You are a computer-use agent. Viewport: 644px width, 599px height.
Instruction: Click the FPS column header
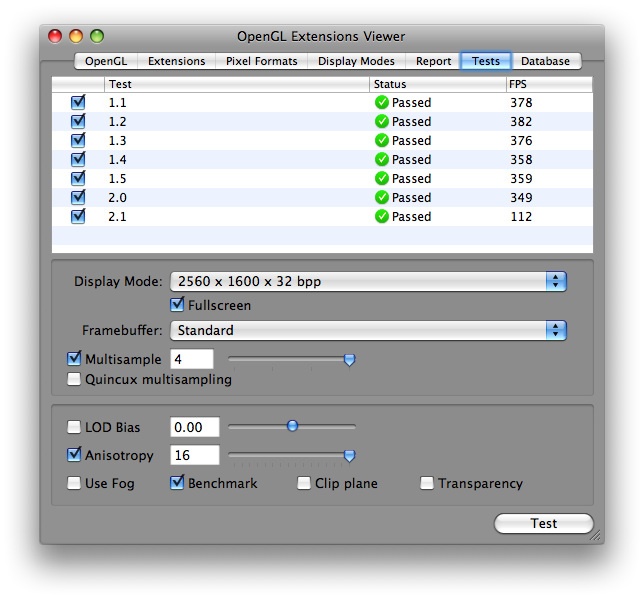coord(549,84)
